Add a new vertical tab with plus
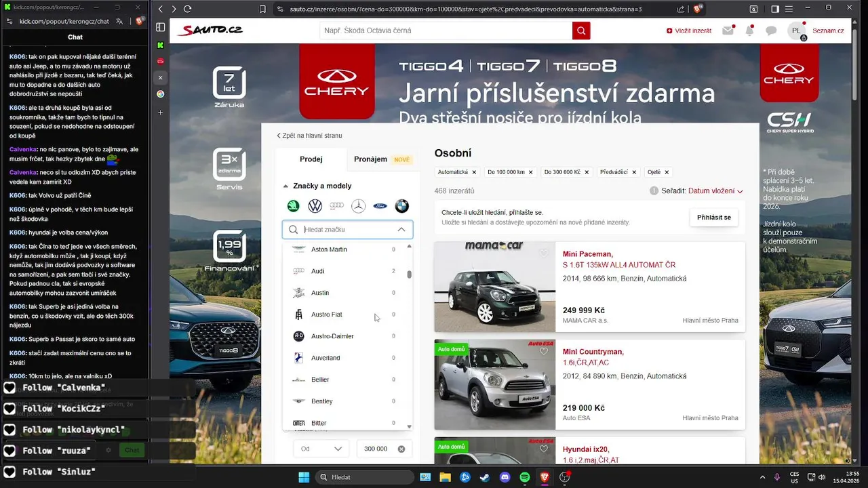The image size is (868, 488). 161,113
